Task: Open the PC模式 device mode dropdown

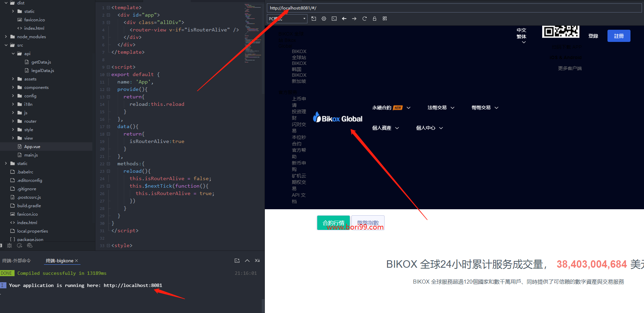Action: click(x=287, y=19)
